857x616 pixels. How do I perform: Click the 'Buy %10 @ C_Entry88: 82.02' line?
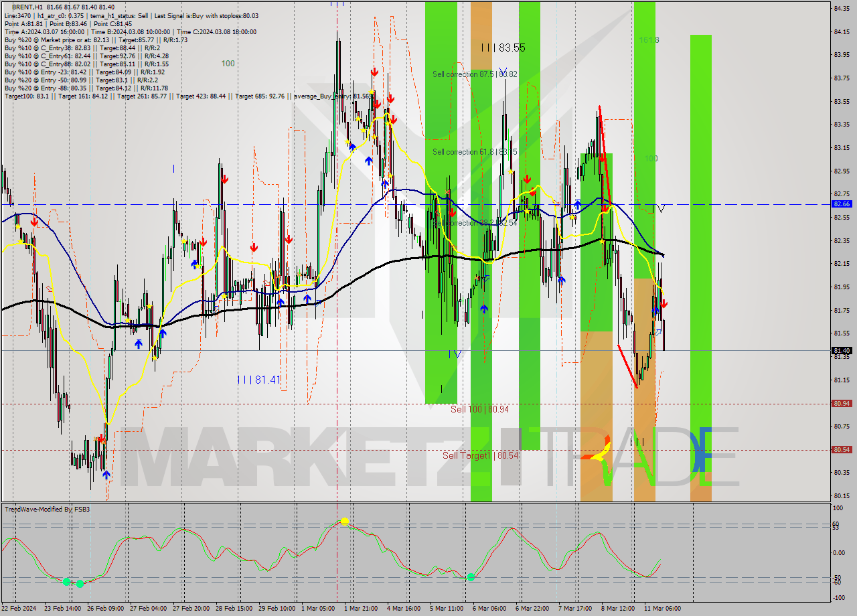click(x=86, y=64)
